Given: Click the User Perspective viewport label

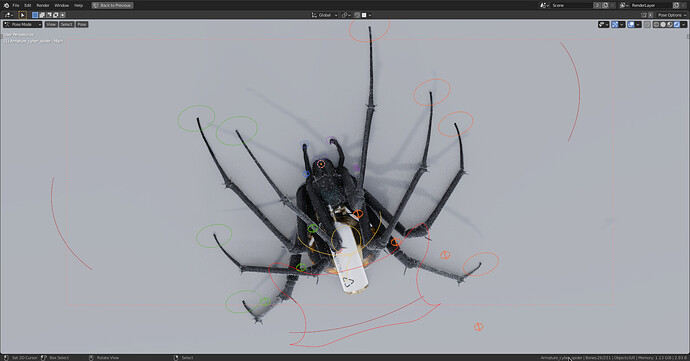Looking at the screenshot, I should 18,34.
